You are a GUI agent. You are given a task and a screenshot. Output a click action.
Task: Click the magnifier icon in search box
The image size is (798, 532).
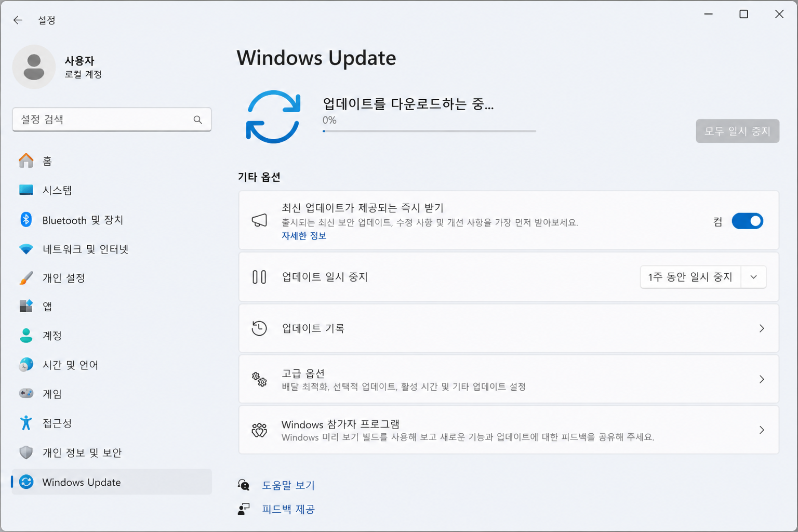(x=197, y=119)
